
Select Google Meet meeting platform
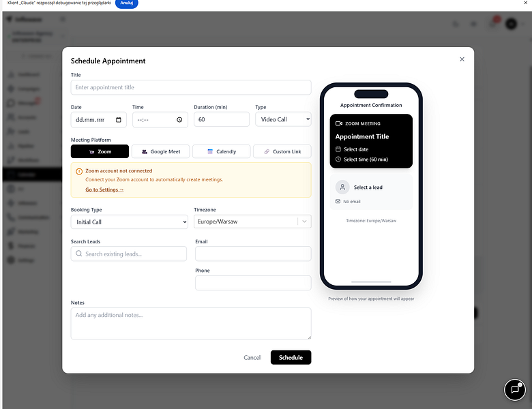click(160, 151)
